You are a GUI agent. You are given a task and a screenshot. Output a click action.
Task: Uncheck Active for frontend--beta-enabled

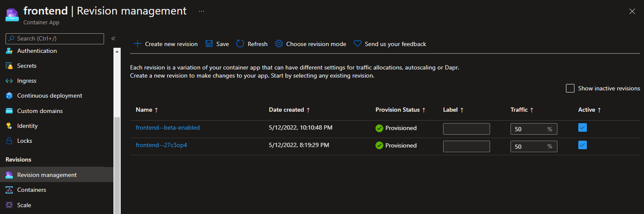click(583, 127)
